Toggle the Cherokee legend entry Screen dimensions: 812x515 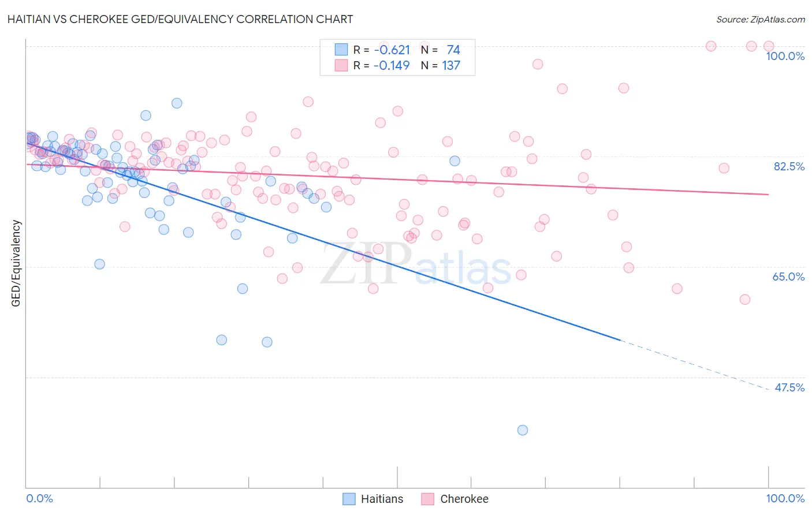coord(455,499)
